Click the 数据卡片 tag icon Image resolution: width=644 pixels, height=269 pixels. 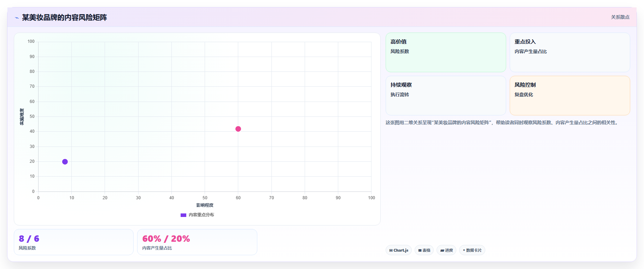[464, 250]
